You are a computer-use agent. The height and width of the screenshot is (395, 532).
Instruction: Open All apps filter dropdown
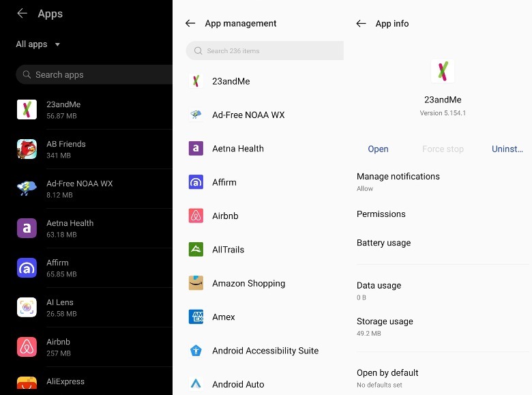point(38,44)
